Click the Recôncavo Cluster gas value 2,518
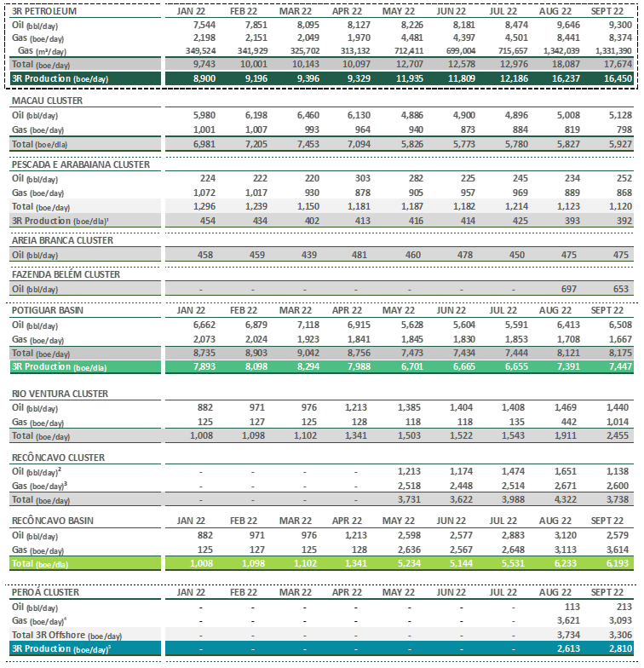This screenshot has width=644, height=668. (409, 486)
